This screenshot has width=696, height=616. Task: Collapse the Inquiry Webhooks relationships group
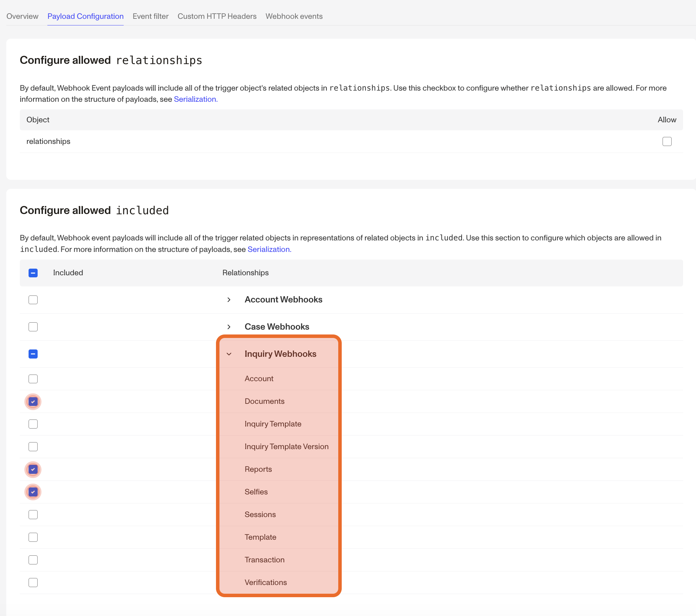tap(229, 354)
